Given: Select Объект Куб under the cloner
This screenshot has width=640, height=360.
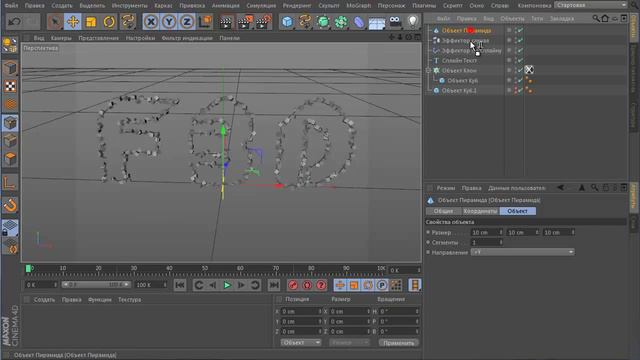Looking at the screenshot, I should coord(462,80).
